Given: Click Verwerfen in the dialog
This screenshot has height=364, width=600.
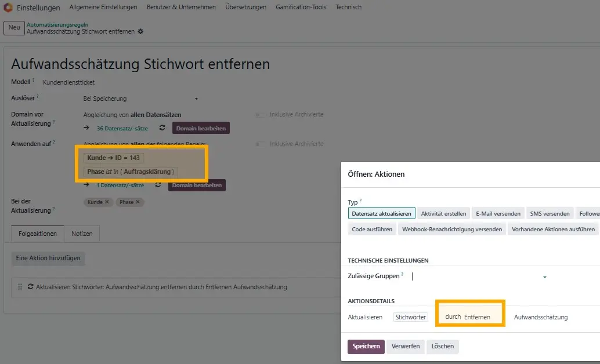Looking at the screenshot, I should [x=405, y=347].
